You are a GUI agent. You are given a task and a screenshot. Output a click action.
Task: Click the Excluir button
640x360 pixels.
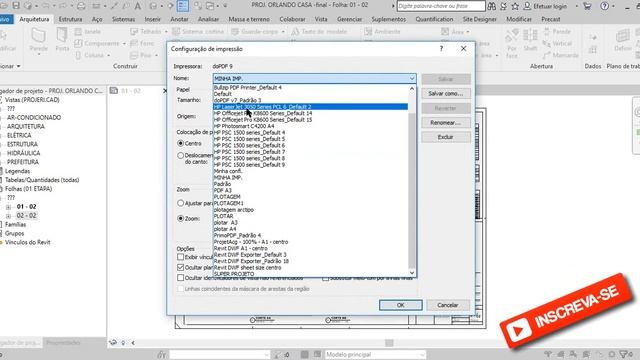point(446,137)
